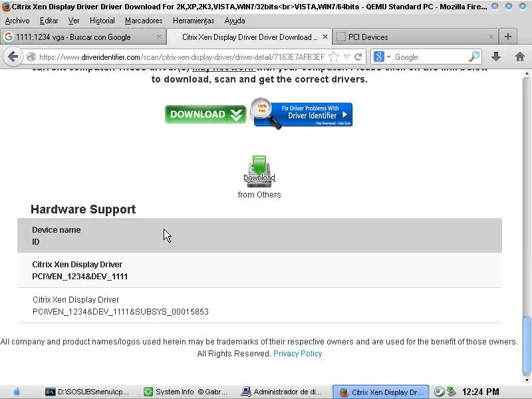Open a new tab with plus button
532x399 pixels.
[x=508, y=37]
